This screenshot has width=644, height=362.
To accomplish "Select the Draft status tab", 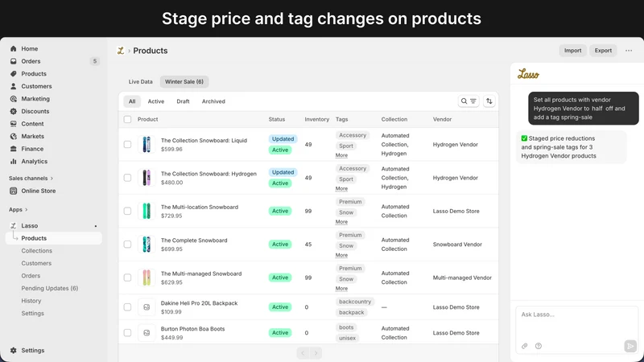I will click(x=184, y=101).
